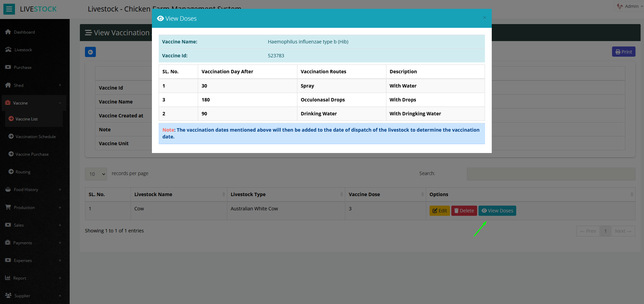Click the Food History icon in sidebar
644x304 pixels.
click(x=8, y=189)
